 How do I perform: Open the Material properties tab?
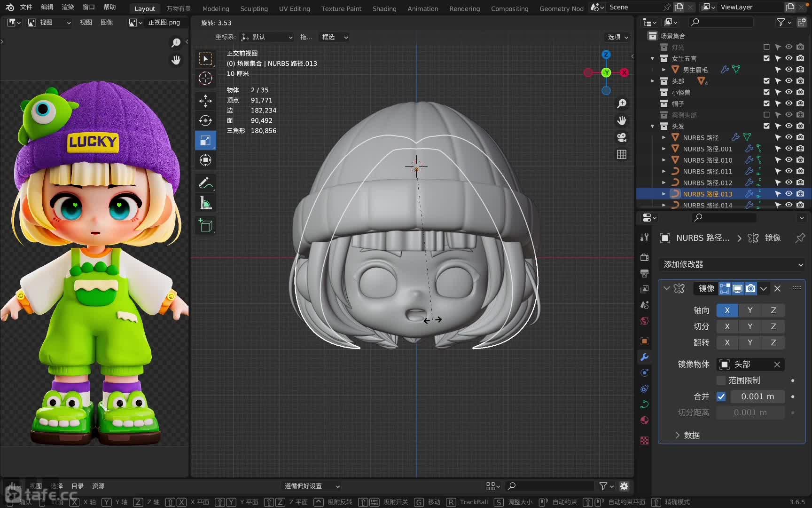[x=645, y=420]
